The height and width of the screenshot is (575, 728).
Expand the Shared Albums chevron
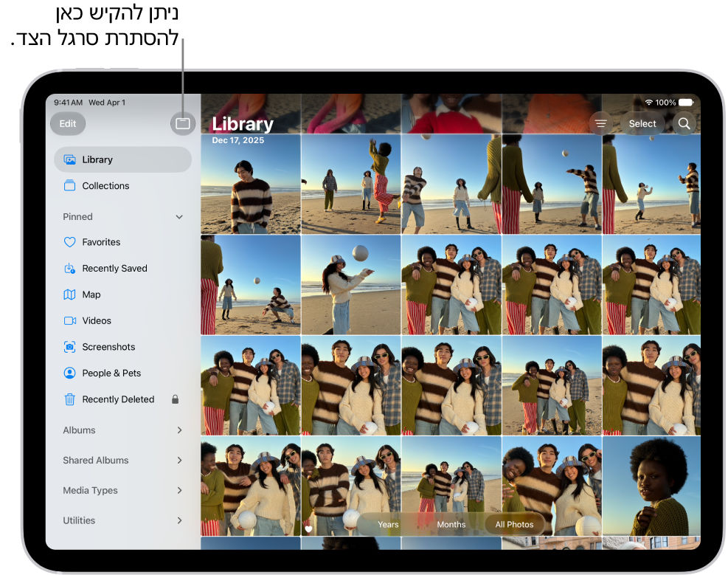179,461
